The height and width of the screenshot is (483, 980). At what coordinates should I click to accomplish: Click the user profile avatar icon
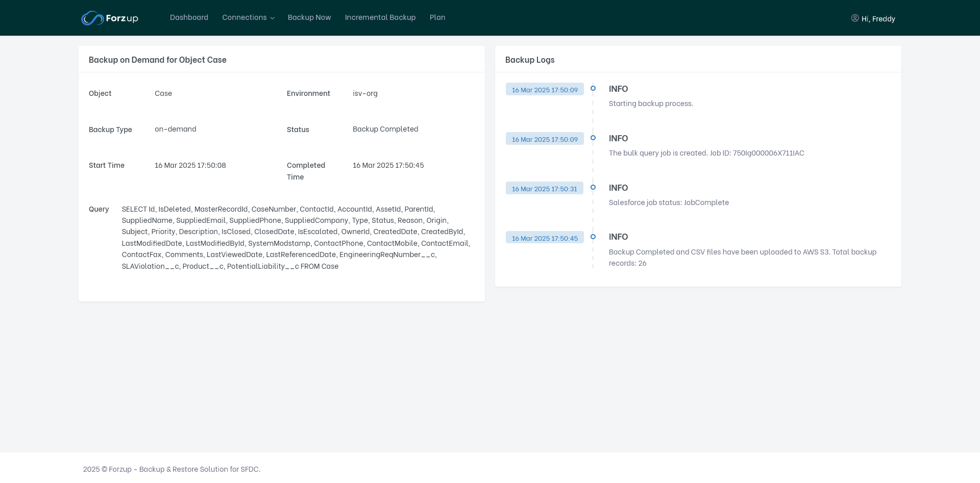click(854, 18)
